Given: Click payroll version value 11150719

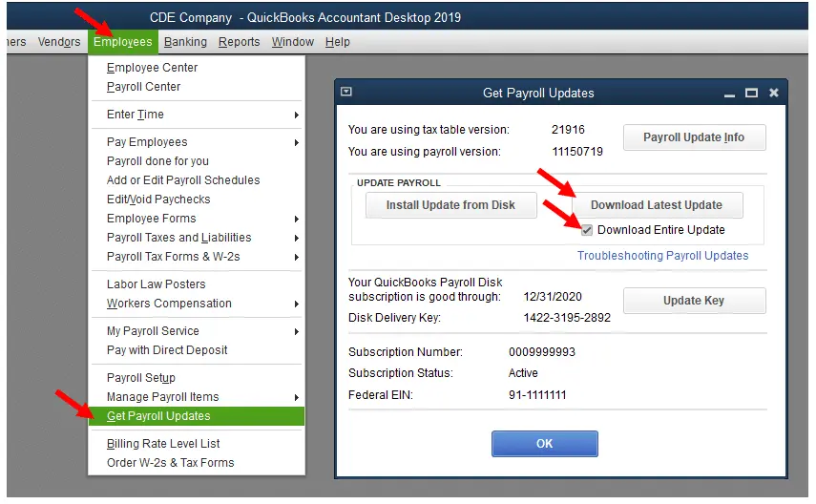Looking at the screenshot, I should coord(577,152).
